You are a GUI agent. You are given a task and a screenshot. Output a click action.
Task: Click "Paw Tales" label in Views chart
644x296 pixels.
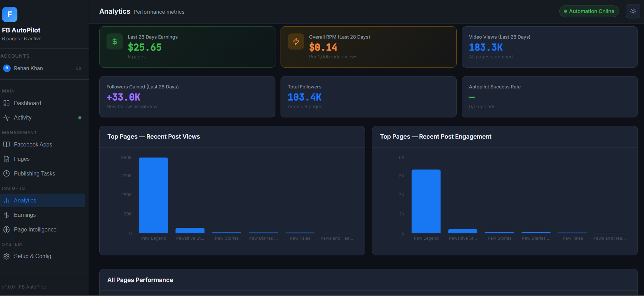(300, 238)
